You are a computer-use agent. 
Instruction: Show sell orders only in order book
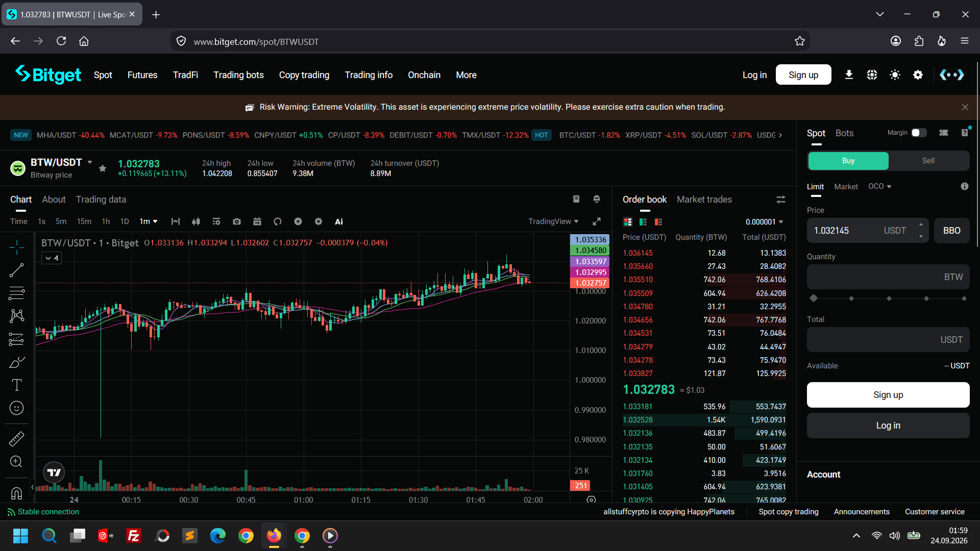pyautogui.click(x=658, y=222)
